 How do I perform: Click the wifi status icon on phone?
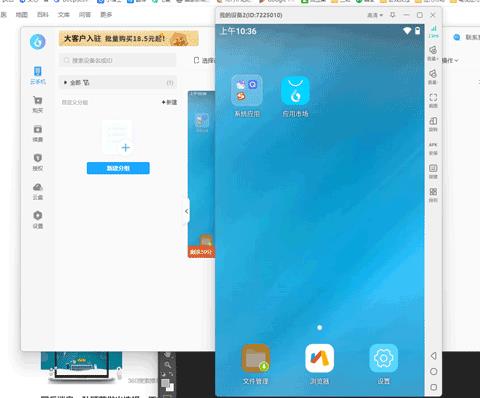coord(407,31)
